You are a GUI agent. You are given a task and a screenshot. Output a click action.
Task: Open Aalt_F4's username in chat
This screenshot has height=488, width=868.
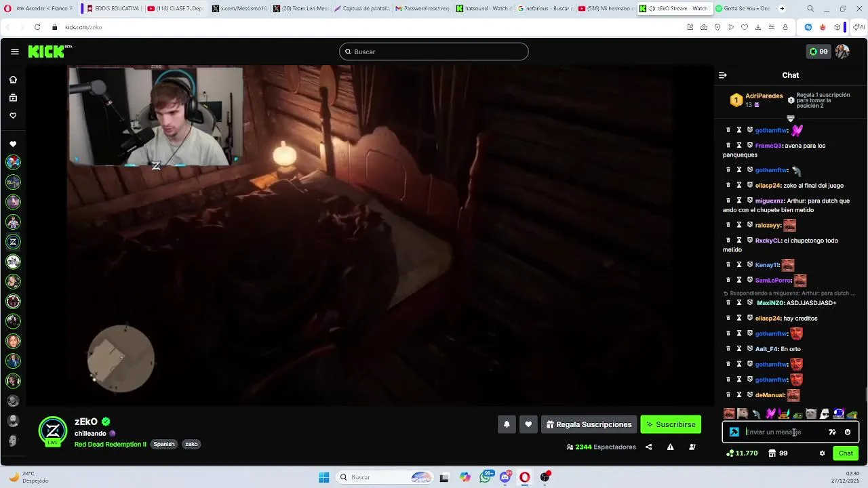[x=767, y=349]
